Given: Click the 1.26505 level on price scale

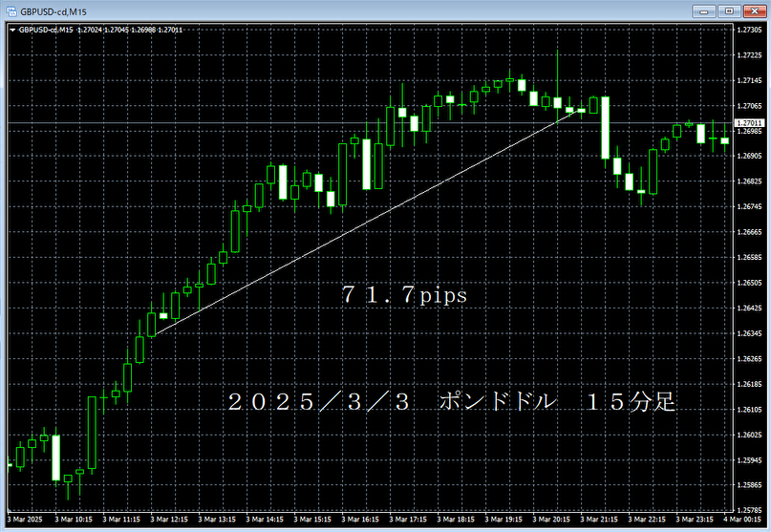Looking at the screenshot, I should pyautogui.click(x=749, y=283).
